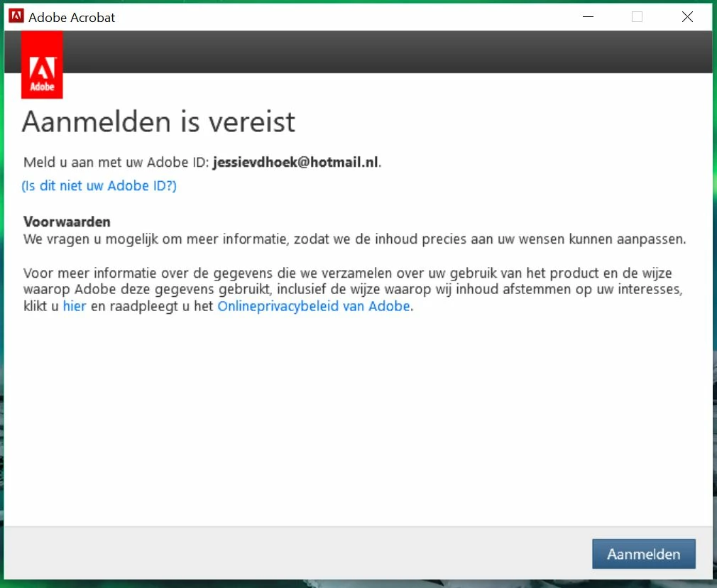Image resolution: width=717 pixels, height=588 pixels.
Task: Click the Aanmelden button
Action: point(643,554)
